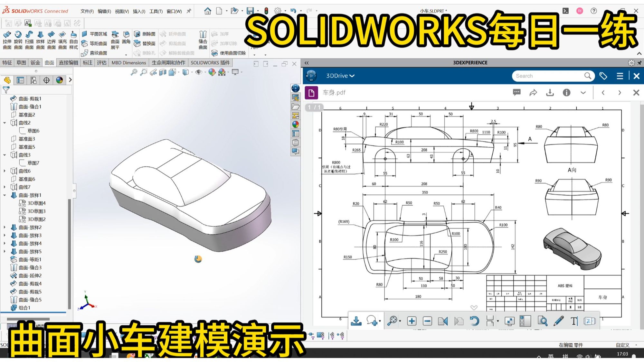Toggle the thumbnails side panel in PDF toolbar
This screenshot has width=644, height=362.
point(525,321)
